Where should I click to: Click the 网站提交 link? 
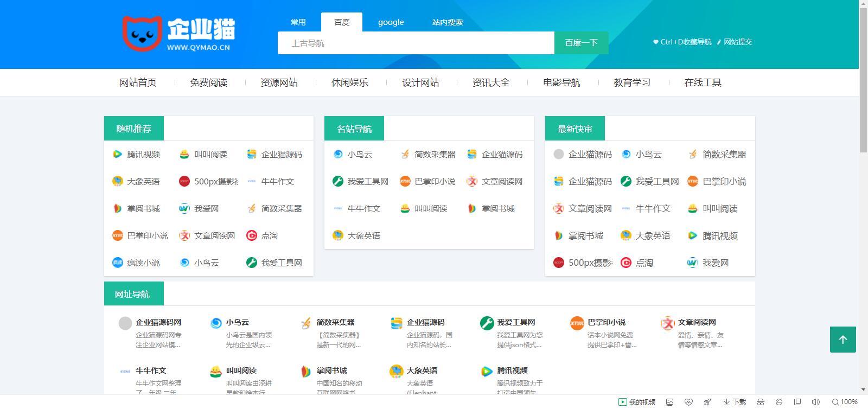pos(737,42)
